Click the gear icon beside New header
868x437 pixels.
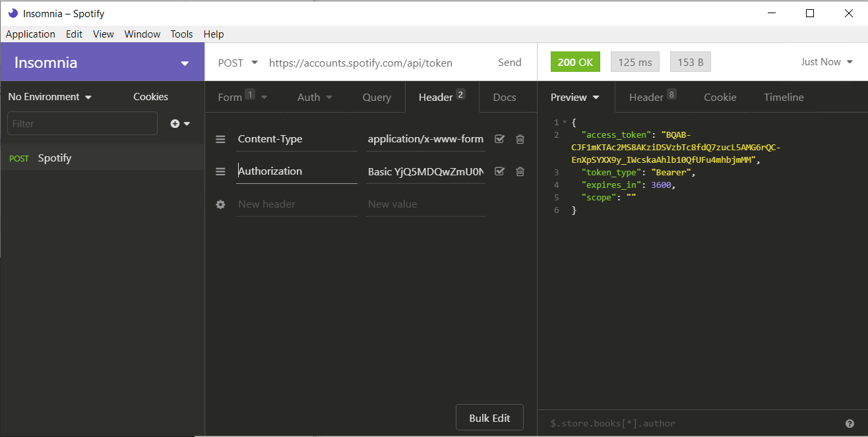point(221,204)
